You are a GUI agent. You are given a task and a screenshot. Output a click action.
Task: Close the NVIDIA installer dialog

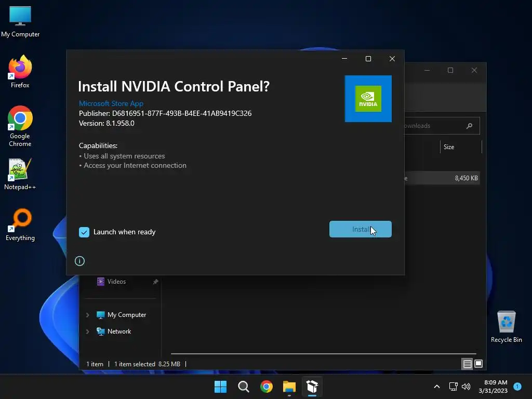tap(392, 59)
